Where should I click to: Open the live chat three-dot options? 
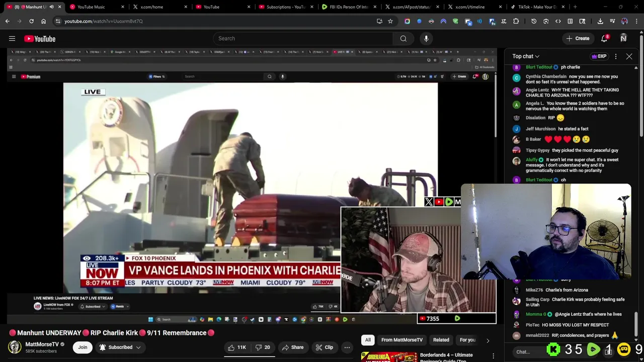click(x=616, y=56)
